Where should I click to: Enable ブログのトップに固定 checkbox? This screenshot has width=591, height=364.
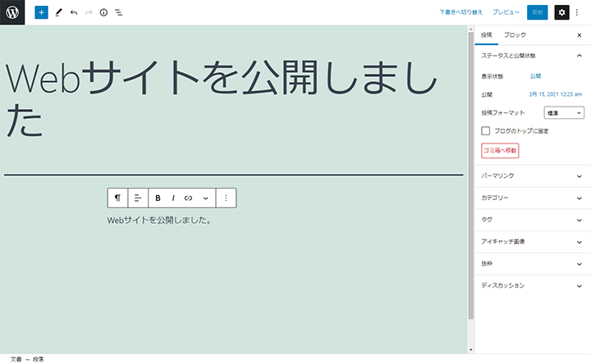pos(486,130)
